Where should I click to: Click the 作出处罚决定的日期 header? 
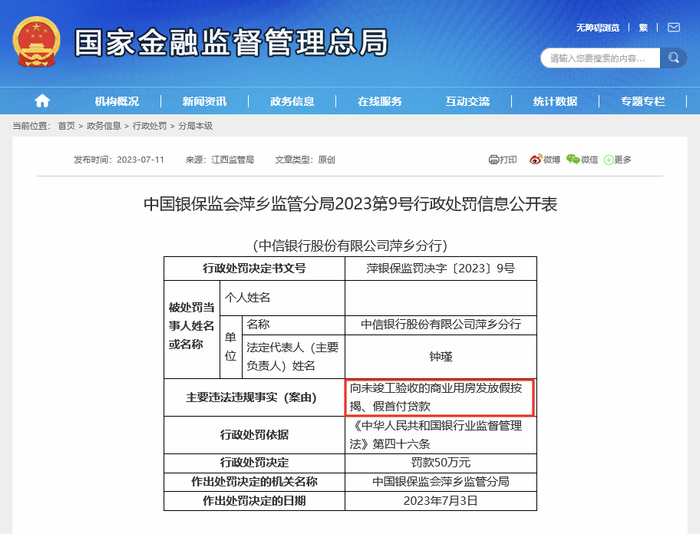tap(254, 501)
